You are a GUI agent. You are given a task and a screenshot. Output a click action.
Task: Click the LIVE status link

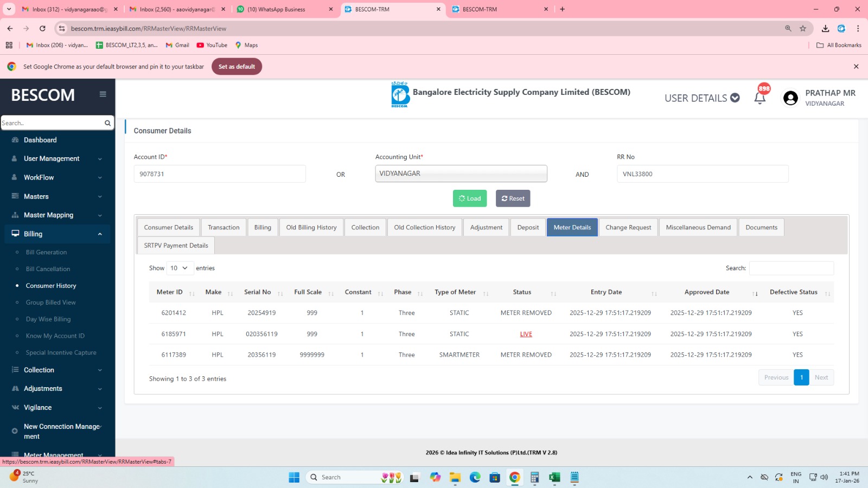click(526, 335)
